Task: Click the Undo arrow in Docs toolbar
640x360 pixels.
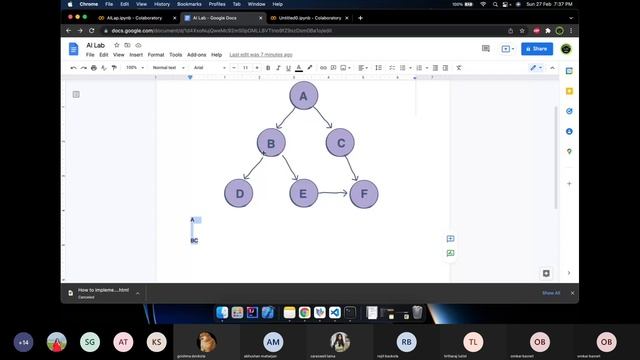Action: pos(73,68)
